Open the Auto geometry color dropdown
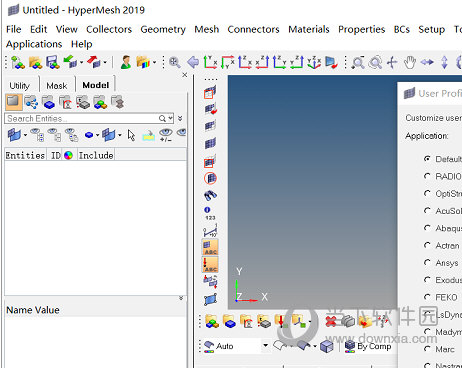The width and height of the screenshot is (462, 368). click(x=265, y=346)
